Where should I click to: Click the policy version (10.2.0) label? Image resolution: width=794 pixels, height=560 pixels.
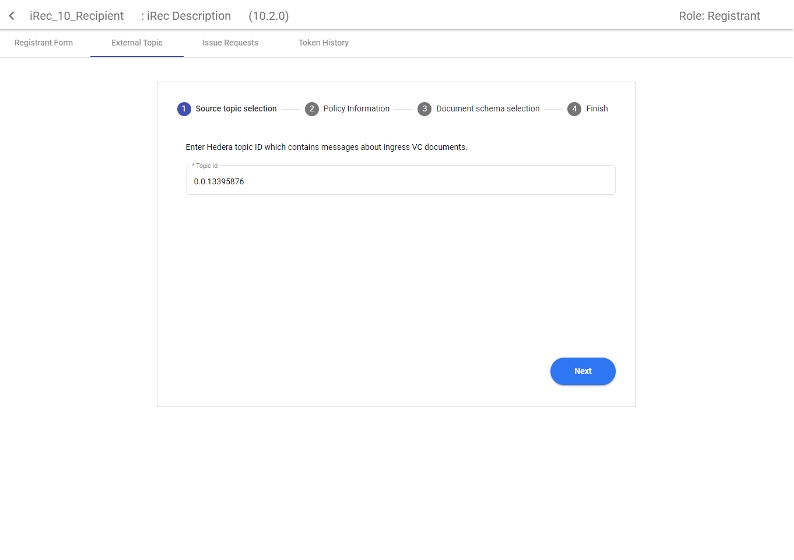pyautogui.click(x=269, y=16)
